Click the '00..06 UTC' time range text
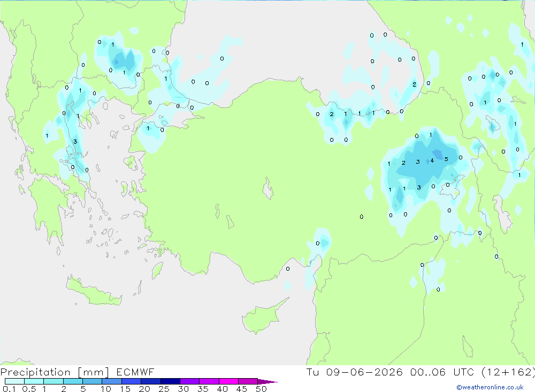This screenshot has height=392, width=535. tap(442, 372)
